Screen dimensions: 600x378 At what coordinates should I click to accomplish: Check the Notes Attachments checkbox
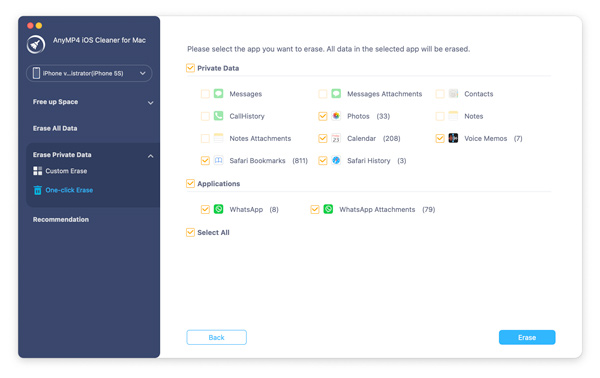205,138
